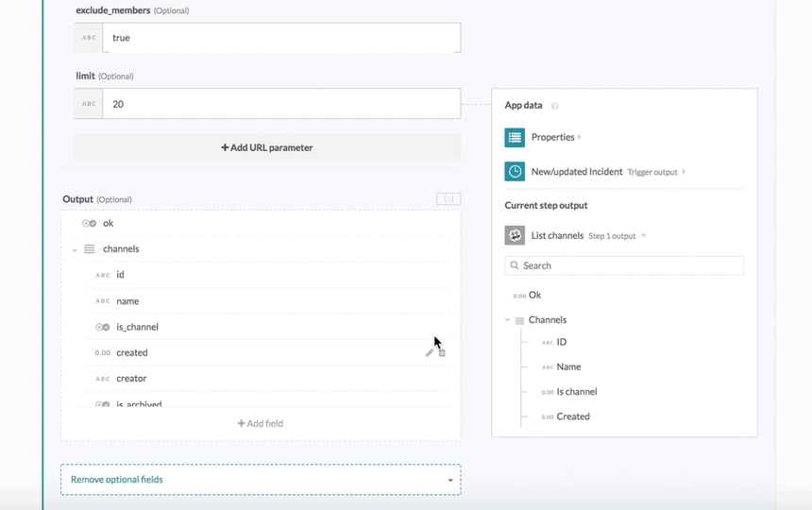Click the ABC type badge of limit
Viewport: 812px width, 510px height.
89,104
